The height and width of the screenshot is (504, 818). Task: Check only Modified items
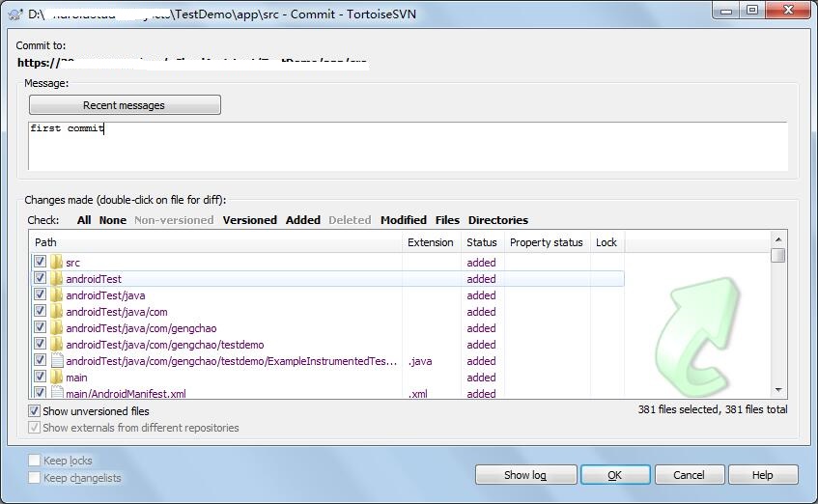[x=404, y=220]
